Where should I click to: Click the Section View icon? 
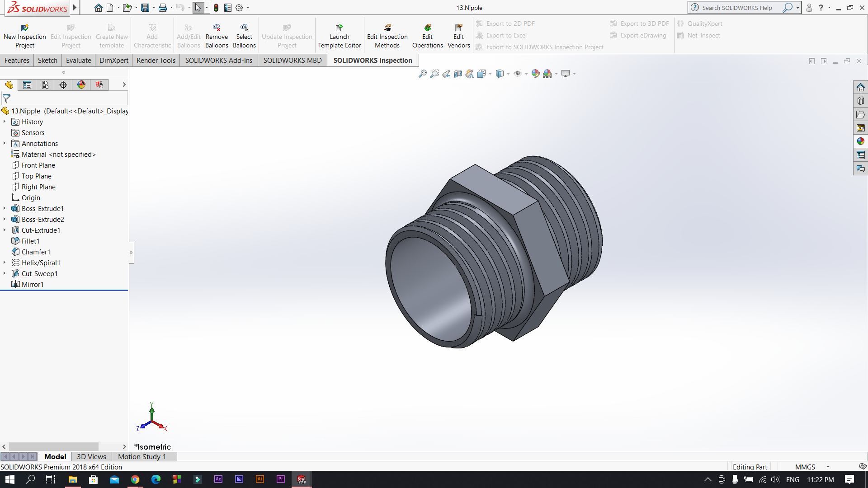(458, 74)
